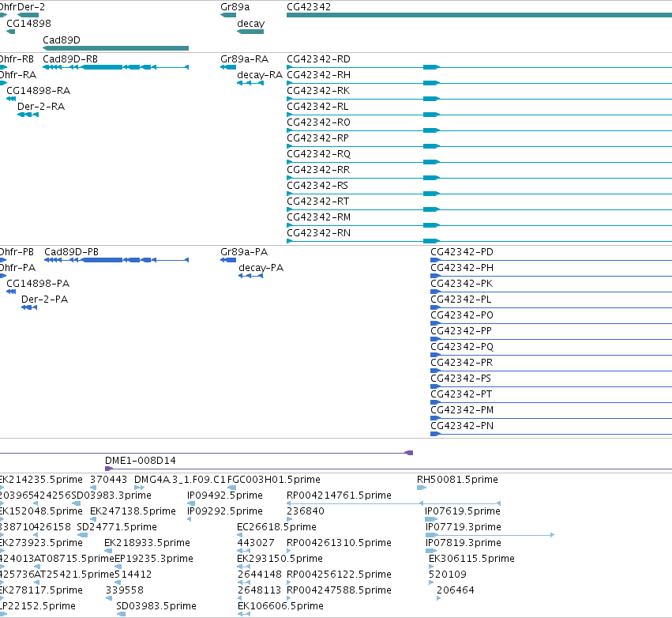Select the decay gene label
This screenshot has width=672, height=618.
250,24
